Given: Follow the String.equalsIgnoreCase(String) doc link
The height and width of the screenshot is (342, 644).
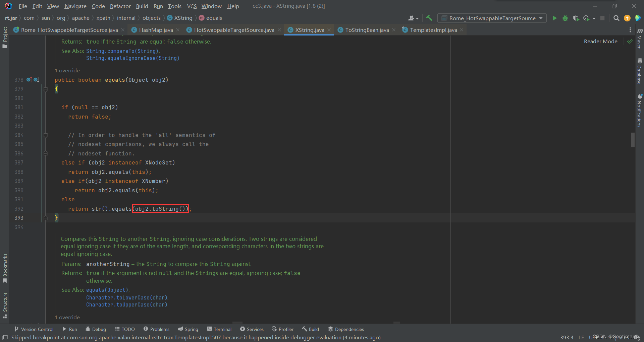Looking at the screenshot, I should [x=133, y=58].
